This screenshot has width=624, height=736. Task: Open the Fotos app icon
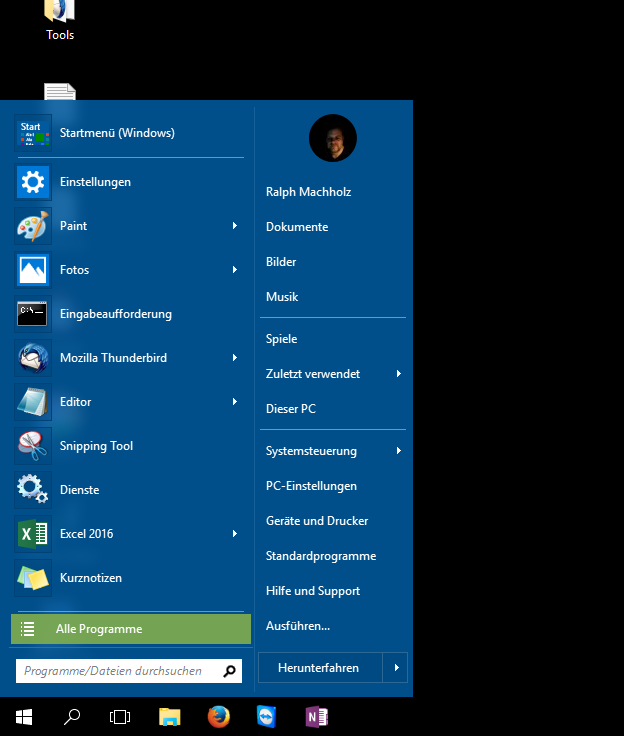pos(33,270)
